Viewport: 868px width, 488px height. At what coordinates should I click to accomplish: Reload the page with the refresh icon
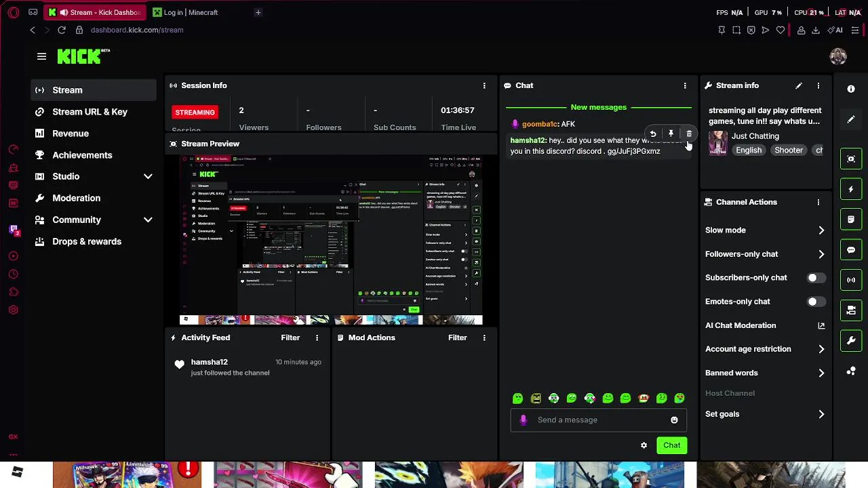[62, 30]
